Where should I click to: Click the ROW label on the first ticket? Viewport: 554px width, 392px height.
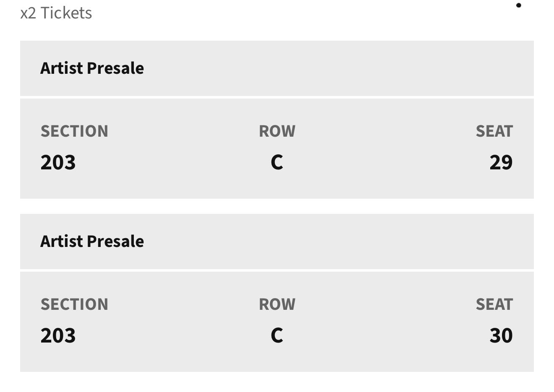coord(277,131)
